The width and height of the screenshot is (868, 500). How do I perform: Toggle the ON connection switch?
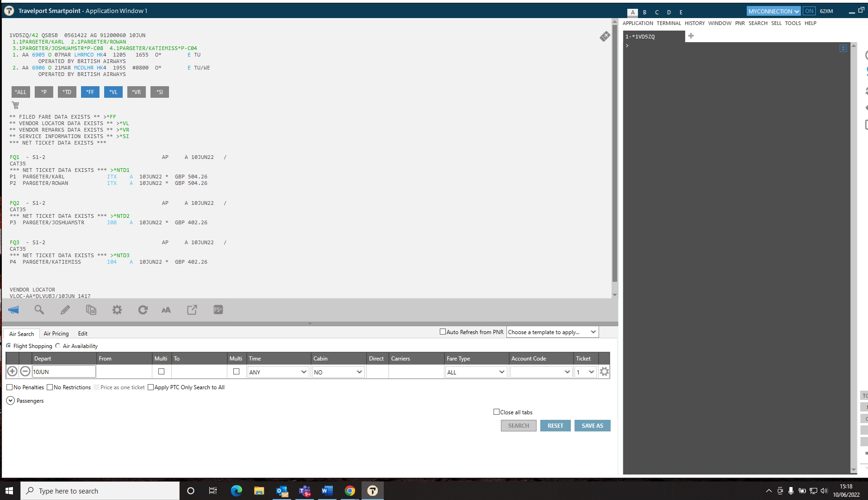point(809,11)
